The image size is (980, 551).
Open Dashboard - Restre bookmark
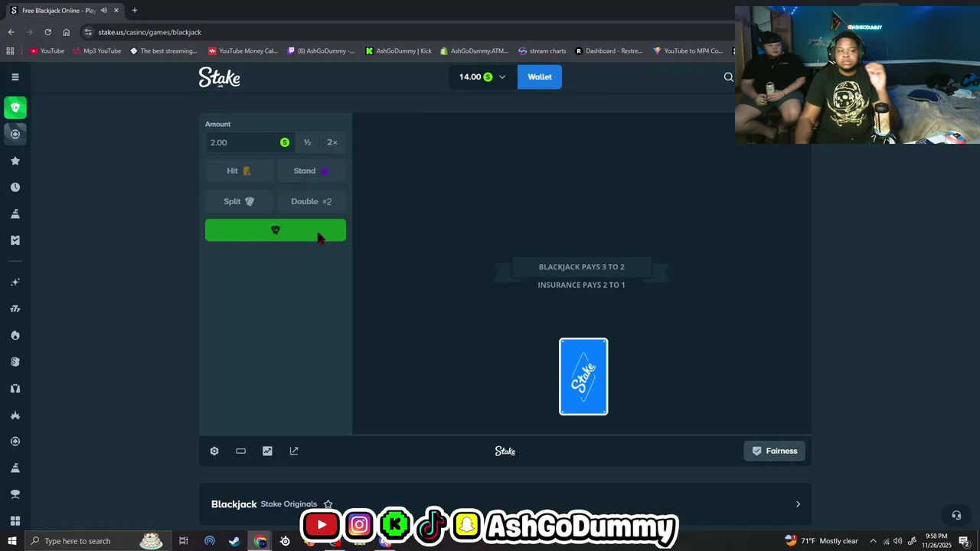point(609,51)
